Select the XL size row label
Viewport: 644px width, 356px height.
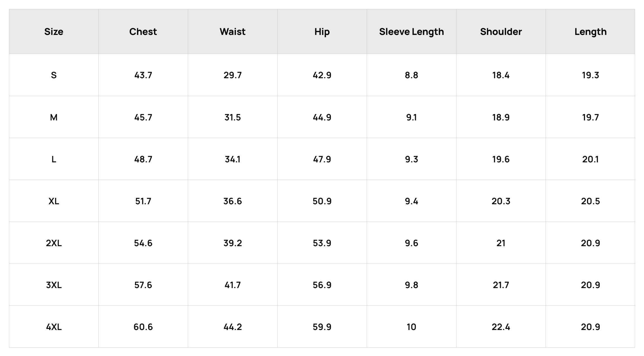[54, 201]
